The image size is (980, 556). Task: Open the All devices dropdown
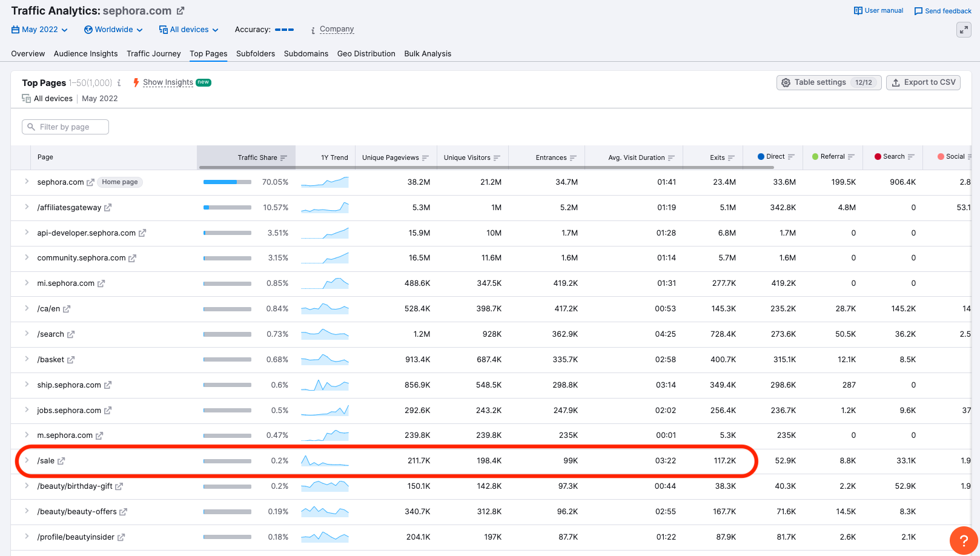point(188,30)
